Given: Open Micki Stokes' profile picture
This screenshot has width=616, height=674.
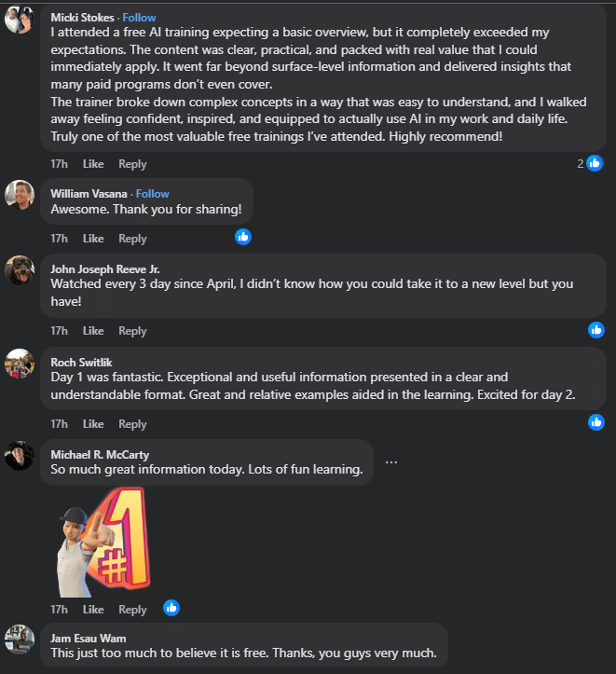Looking at the screenshot, I should [20, 19].
